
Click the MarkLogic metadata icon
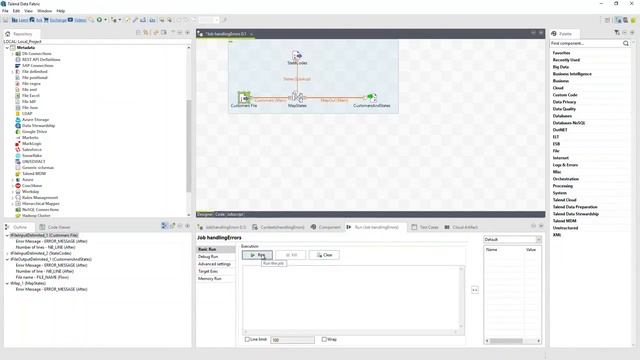click(18, 144)
